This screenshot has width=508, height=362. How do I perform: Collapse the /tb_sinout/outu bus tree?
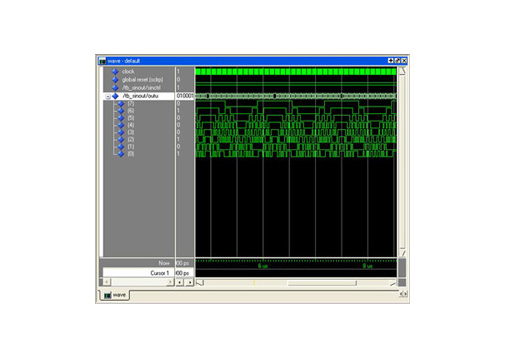pyautogui.click(x=108, y=96)
